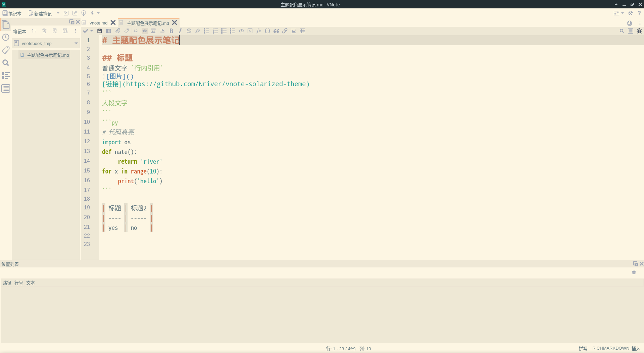644x353 pixels.
Task: Insert a heading with H1 icon
Action: (x=162, y=31)
